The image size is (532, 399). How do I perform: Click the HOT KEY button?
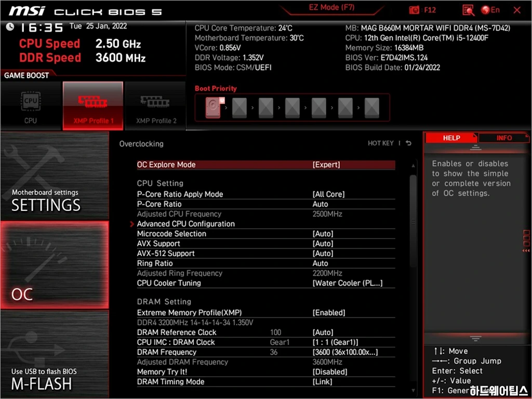point(380,143)
